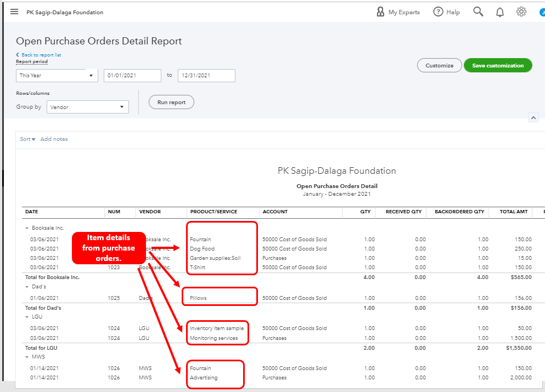545x392 pixels.
Task: Open the Help icon
Action: [438, 12]
